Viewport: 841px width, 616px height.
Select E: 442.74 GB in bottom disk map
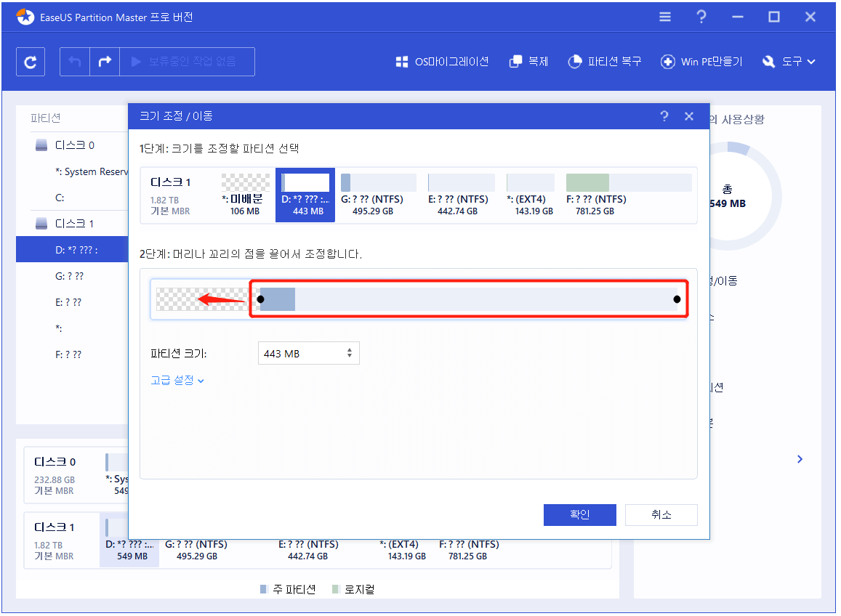point(308,550)
